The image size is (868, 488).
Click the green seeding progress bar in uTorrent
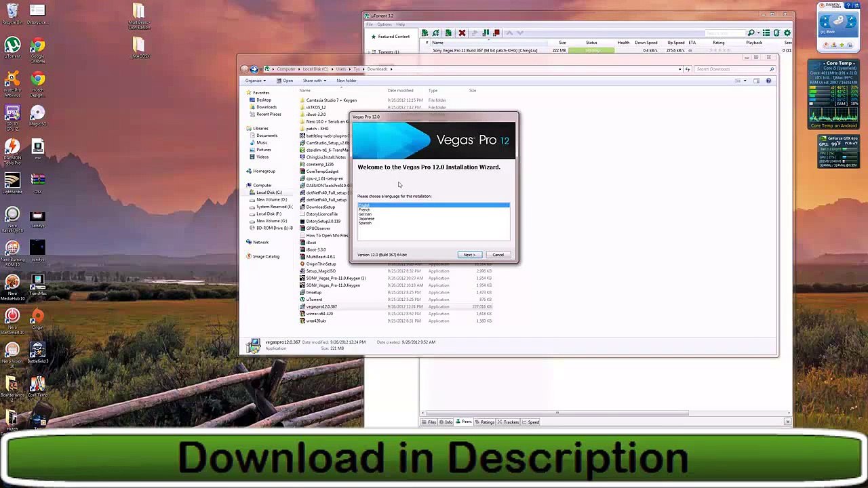pyautogui.click(x=591, y=51)
